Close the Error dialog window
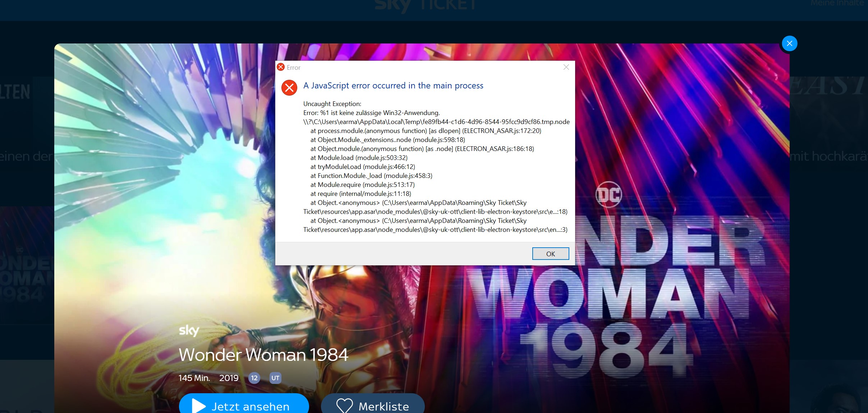The width and height of the screenshot is (868, 413). click(x=566, y=67)
